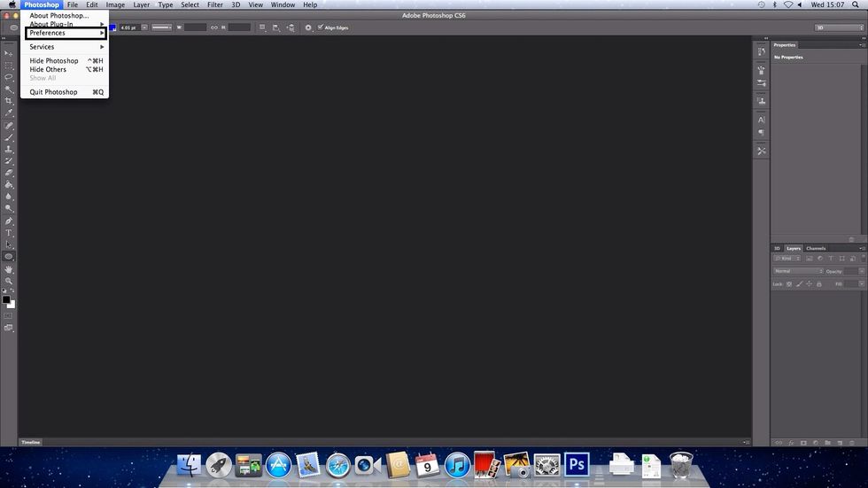Toggle lock position
868x488 pixels.
[809, 283]
